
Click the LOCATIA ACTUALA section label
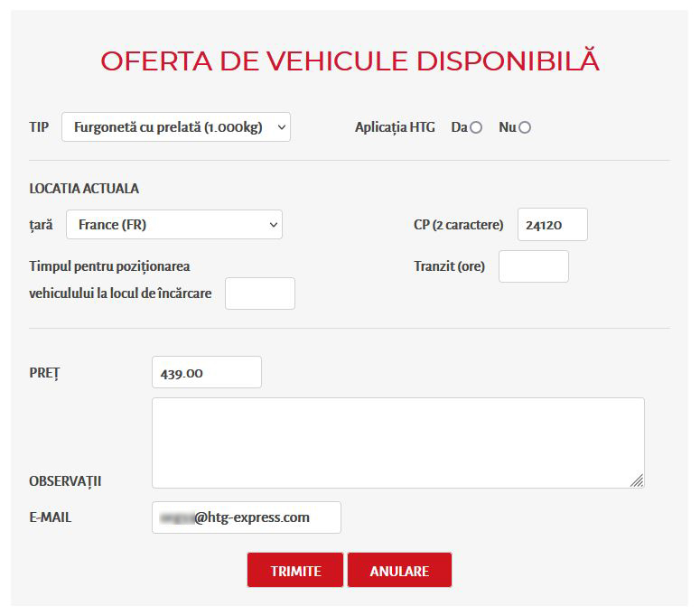click(x=84, y=189)
